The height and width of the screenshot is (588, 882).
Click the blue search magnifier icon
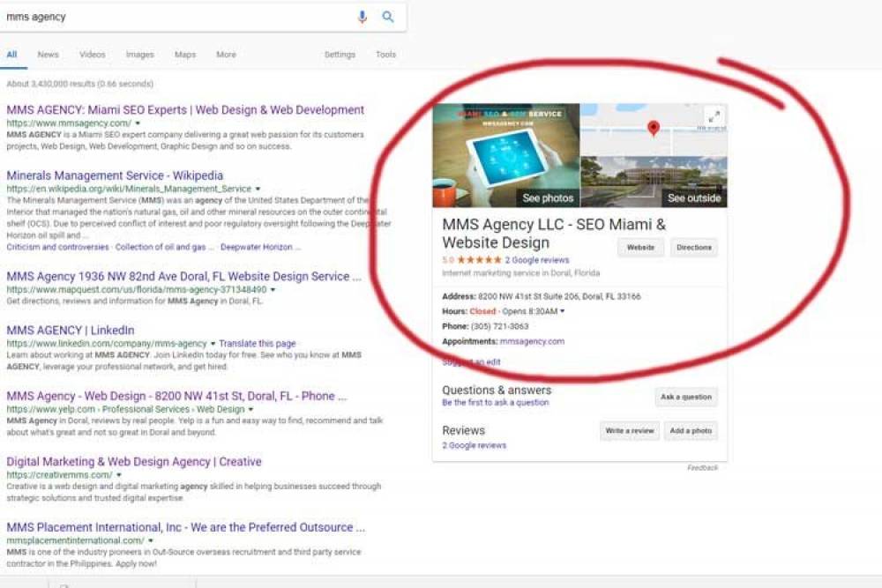click(x=388, y=17)
